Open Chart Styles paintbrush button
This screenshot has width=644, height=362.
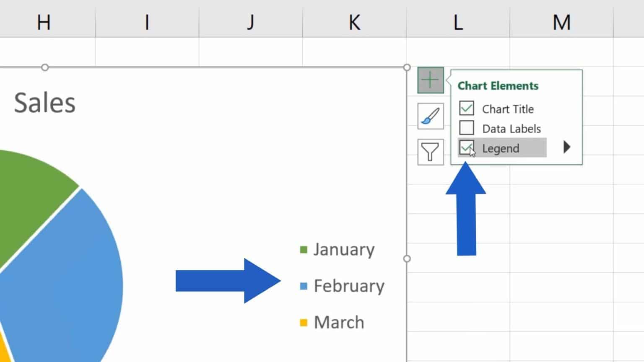430,116
